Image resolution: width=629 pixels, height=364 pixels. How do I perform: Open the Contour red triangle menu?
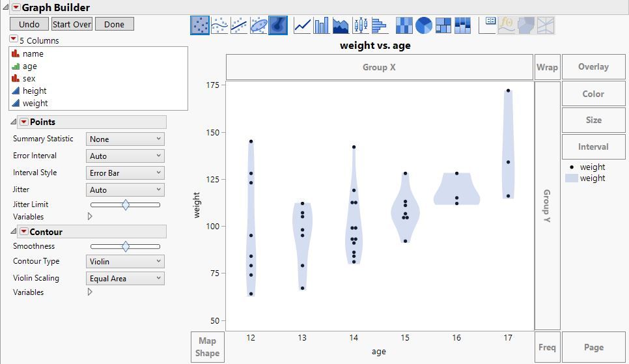coord(24,232)
